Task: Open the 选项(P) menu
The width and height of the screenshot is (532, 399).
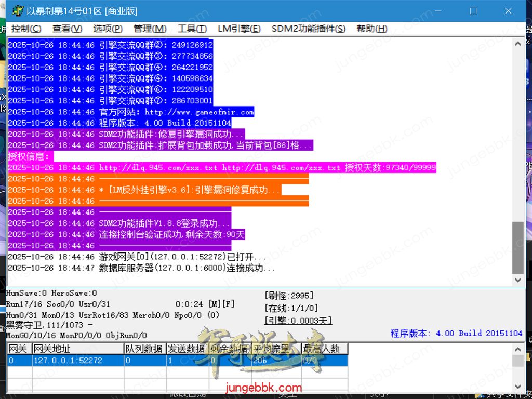Action: (108, 29)
